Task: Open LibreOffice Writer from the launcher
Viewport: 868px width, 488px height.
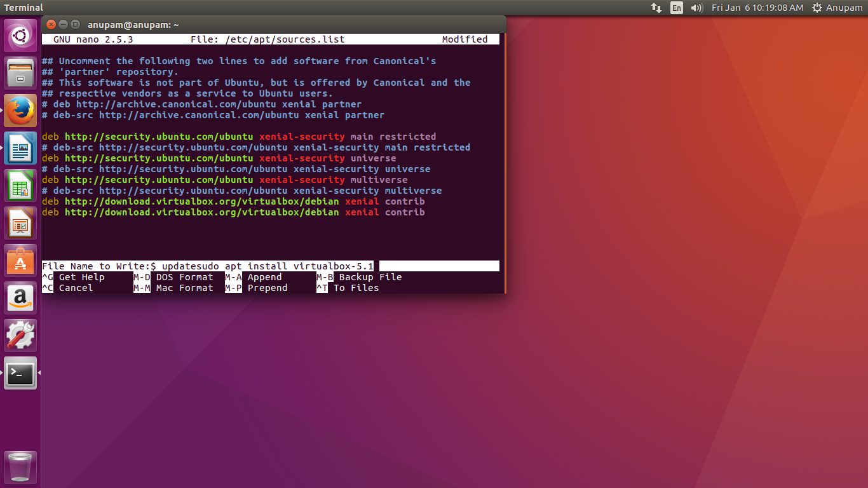Action: tap(20, 148)
